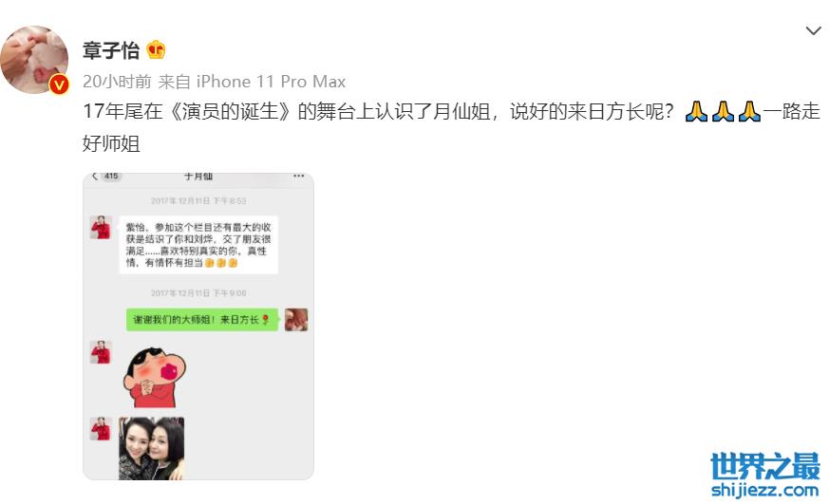Viewport: 829px width, 504px height.
Task: Open the post options chevron menu
Action: tap(813, 30)
